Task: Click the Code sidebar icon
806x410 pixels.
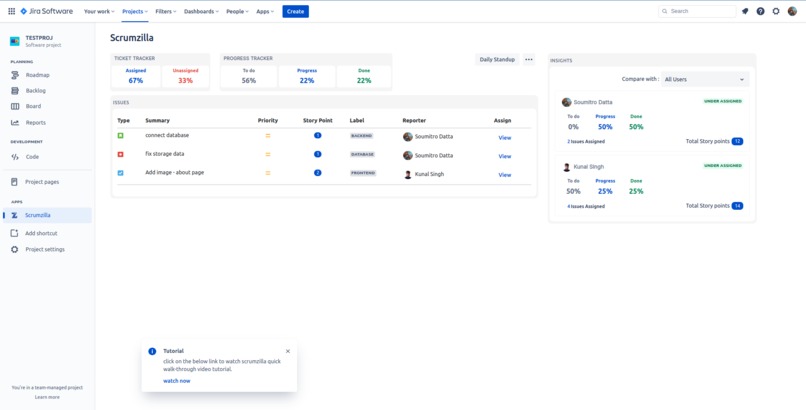Action: (15, 157)
